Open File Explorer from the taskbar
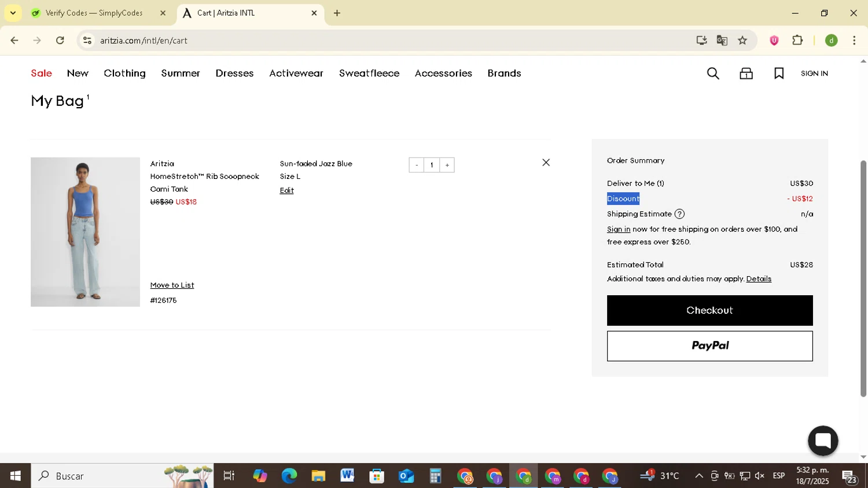 pos(318,476)
